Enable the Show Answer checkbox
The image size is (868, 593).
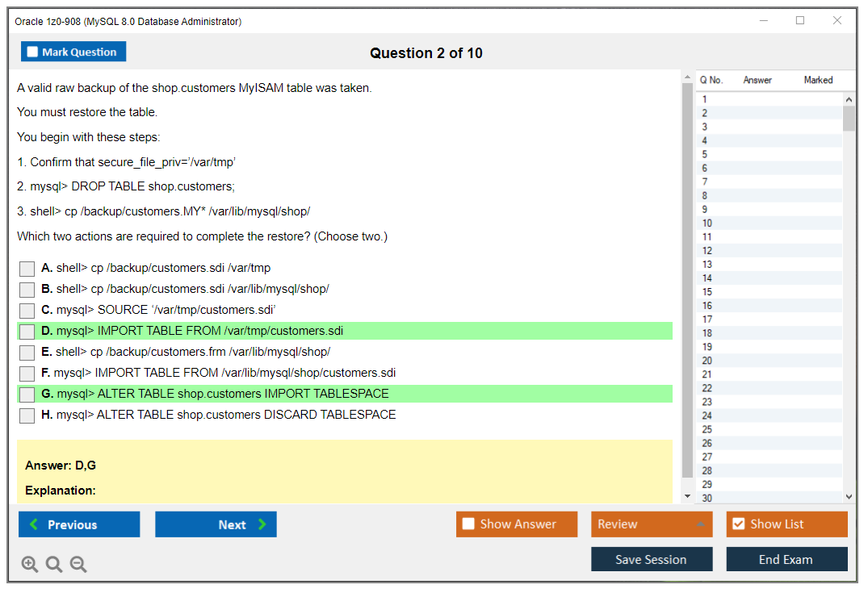pos(467,524)
